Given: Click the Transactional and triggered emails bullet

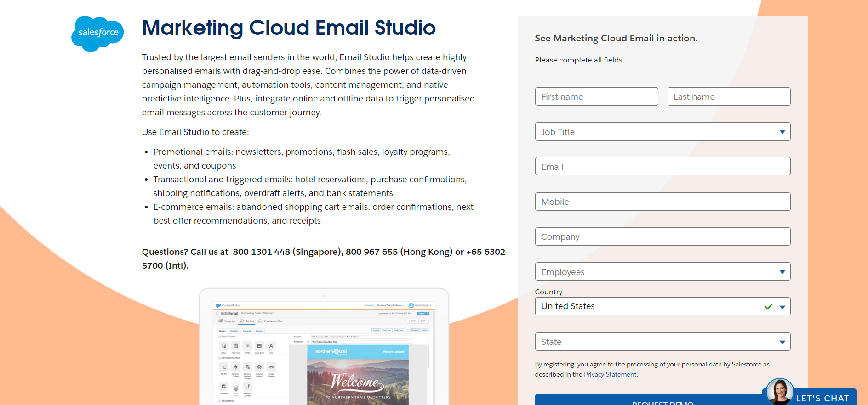Looking at the screenshot, I should click(310, 186).
